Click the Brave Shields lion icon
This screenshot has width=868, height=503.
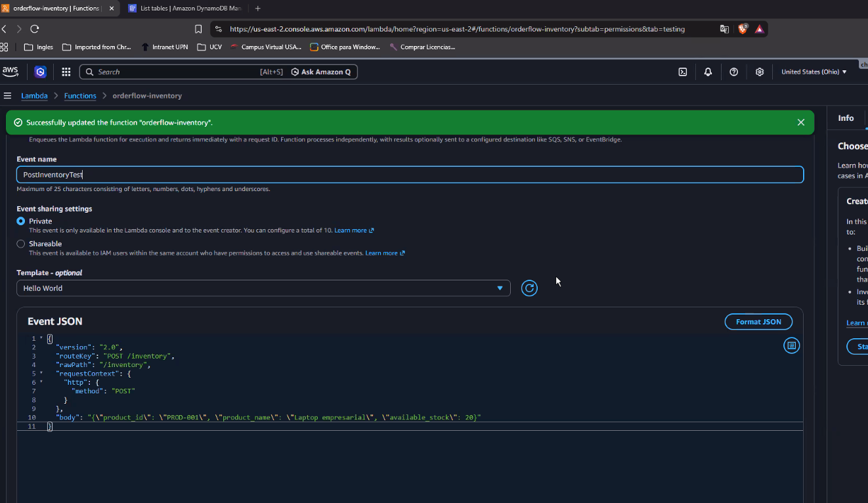(x=743, y=29)
